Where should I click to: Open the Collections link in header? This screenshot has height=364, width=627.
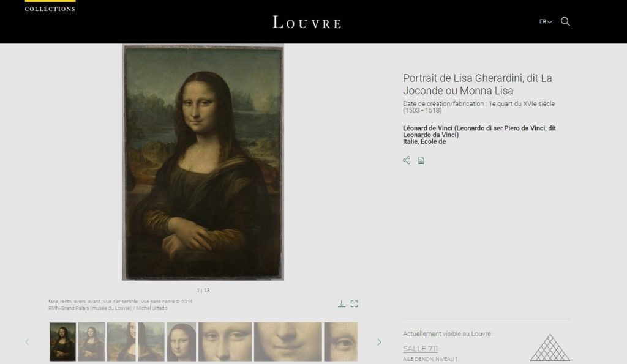coord(50,9)
